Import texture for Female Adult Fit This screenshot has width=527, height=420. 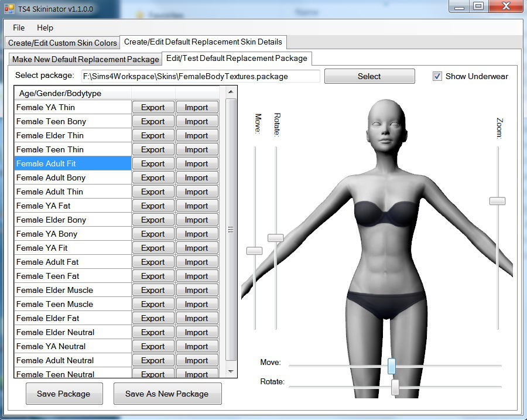click(197, 163)
